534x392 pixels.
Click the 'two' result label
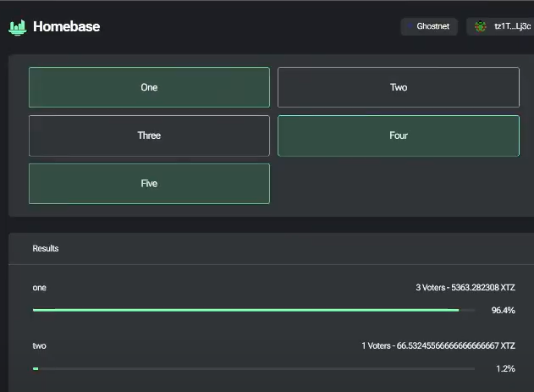(x=40, y=345)
